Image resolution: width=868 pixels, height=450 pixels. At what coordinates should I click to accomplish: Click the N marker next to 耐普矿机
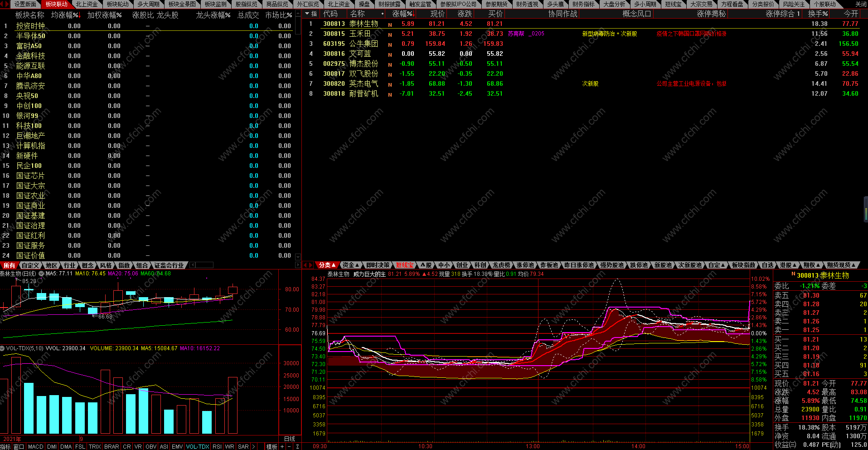coord(390,94)
